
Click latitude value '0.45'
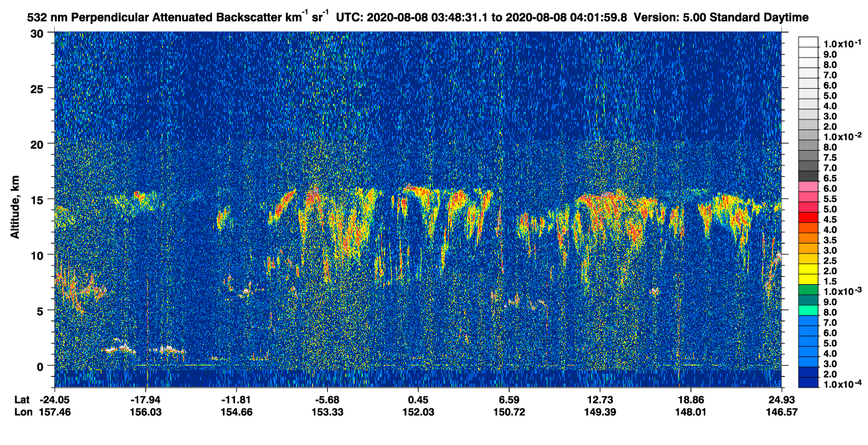click(x=419, y=400)
